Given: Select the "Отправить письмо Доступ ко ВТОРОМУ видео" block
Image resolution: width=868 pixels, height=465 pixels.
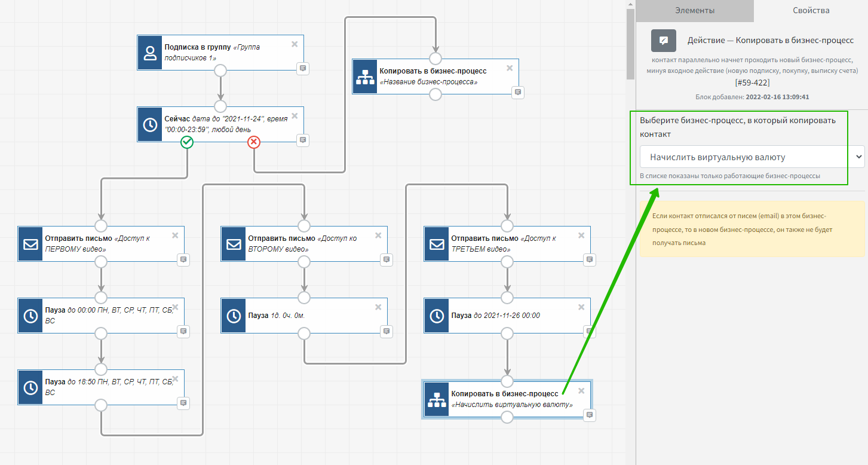Looking at the screenshot, I should tap(311, 243).
